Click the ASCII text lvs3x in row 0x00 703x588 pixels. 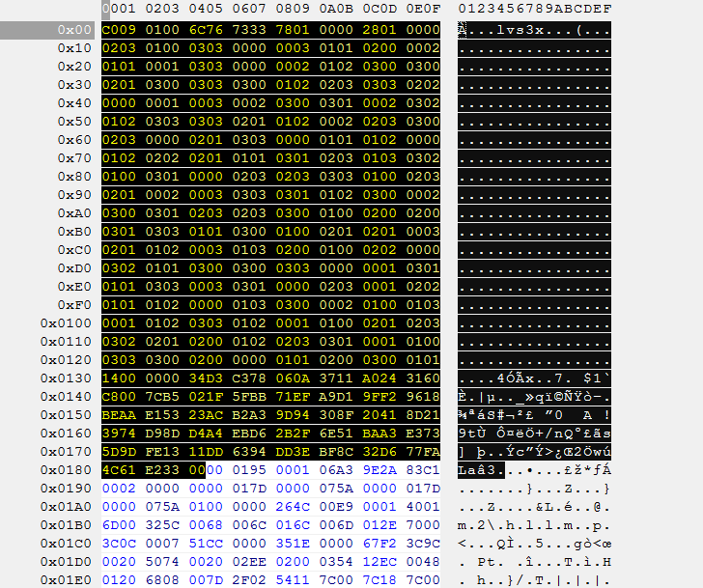click(520, 30)
